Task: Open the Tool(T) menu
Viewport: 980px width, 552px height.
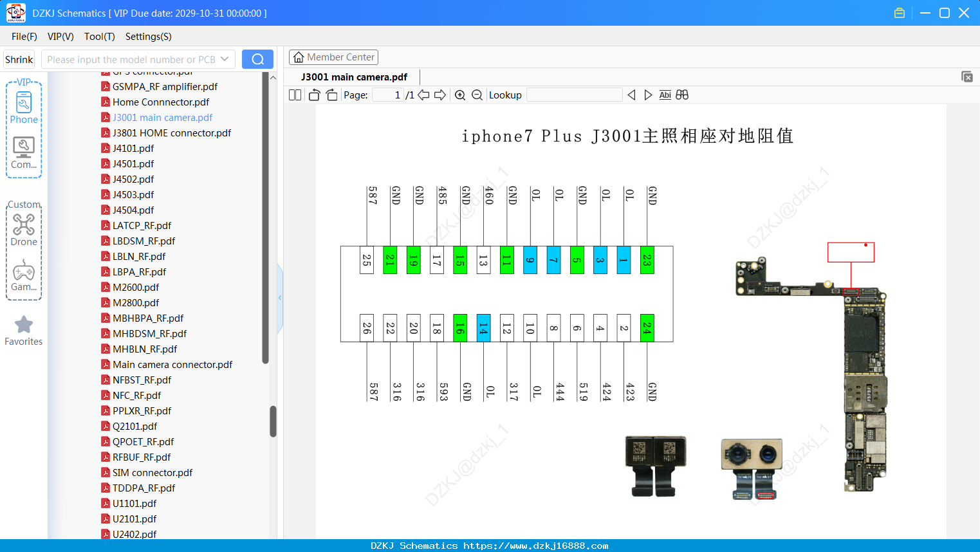Action: (100, 37)
